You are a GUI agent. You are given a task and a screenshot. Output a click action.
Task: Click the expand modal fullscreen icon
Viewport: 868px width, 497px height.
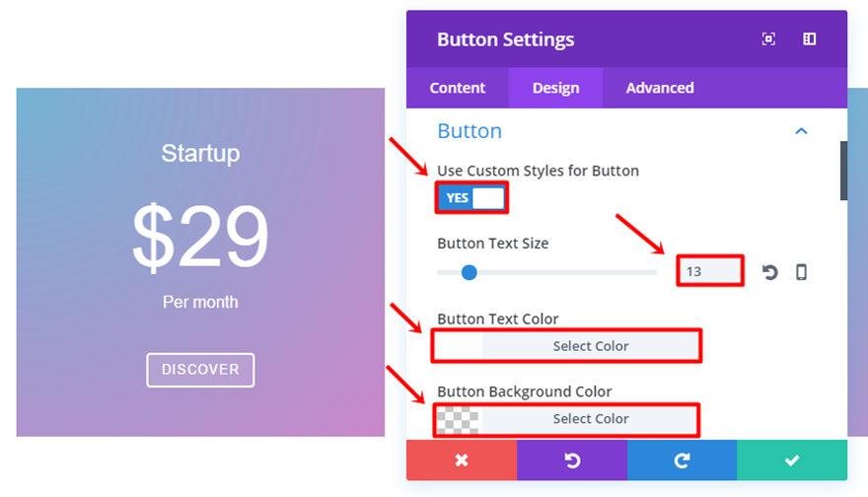(x=768, y=39)
